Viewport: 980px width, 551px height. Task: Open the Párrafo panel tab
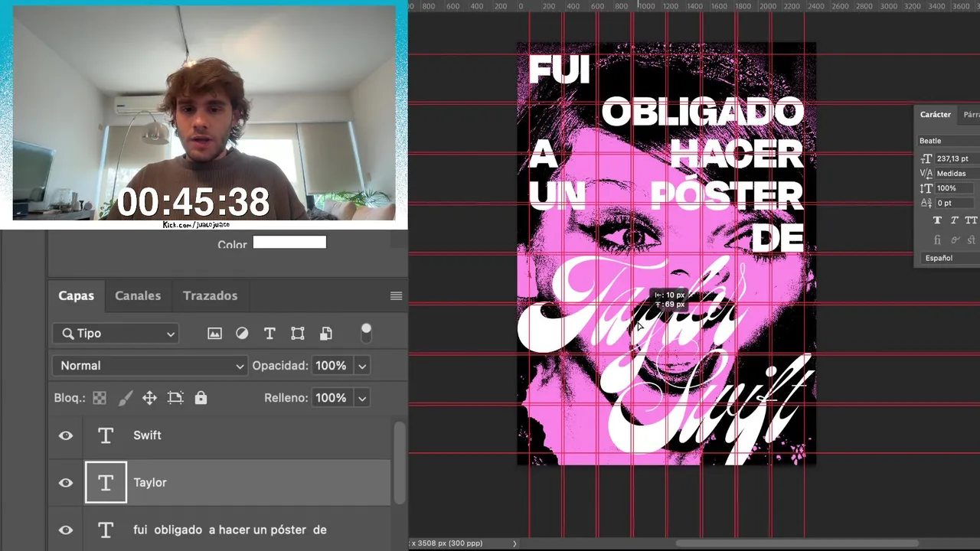click(971, 115)
